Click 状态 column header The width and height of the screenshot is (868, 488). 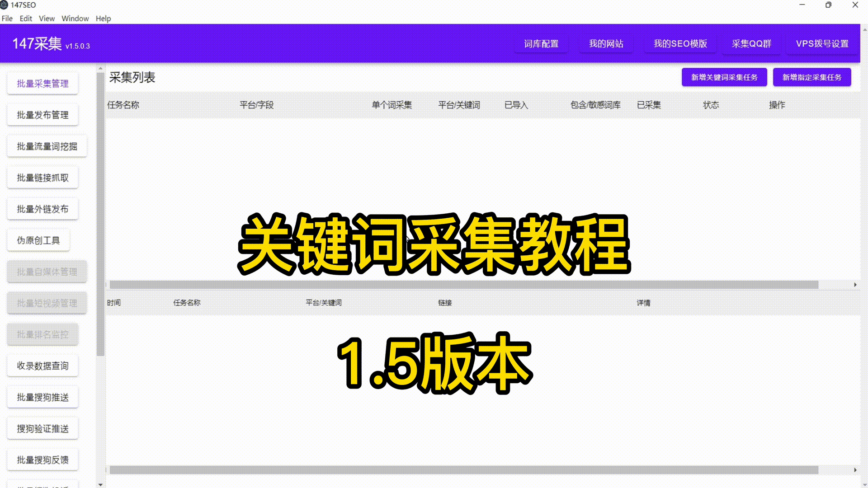point(711,105)
